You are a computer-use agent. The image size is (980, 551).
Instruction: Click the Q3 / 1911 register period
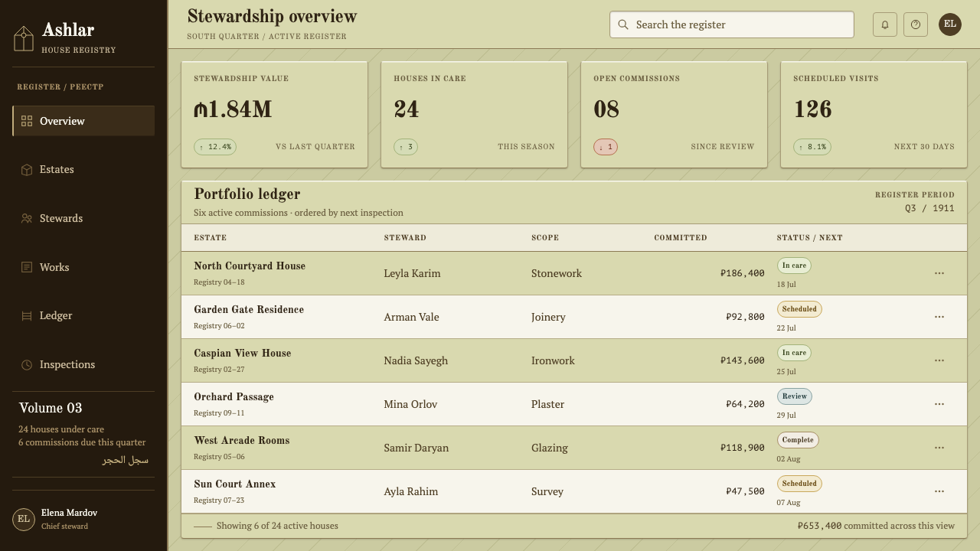[x=929, y=208]
